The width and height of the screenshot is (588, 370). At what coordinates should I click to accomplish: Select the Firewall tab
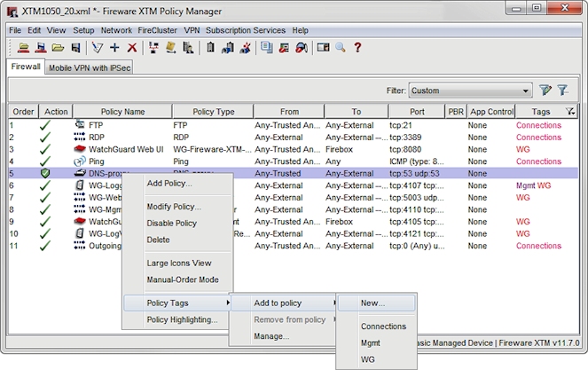(x=26, y=67)
